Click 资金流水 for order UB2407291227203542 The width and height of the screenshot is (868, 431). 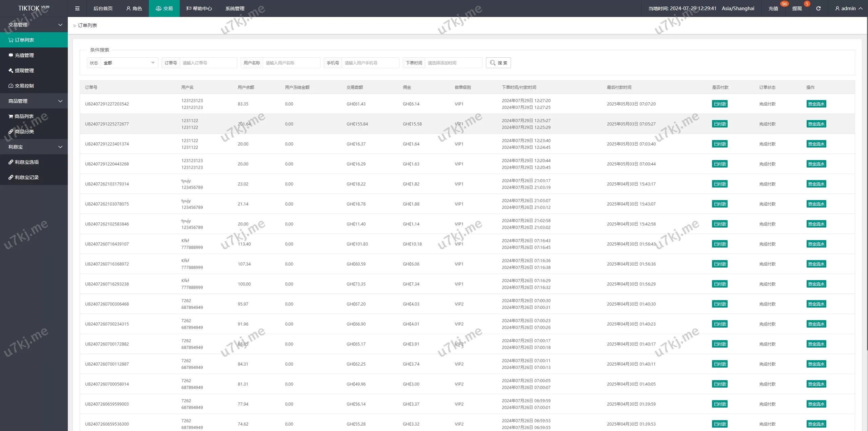point(816,104)
